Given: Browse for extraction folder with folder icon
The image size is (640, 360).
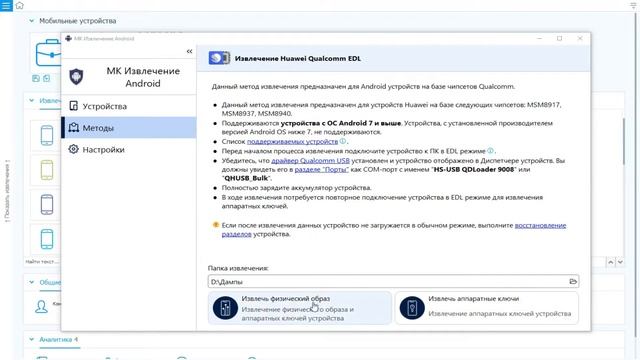Looking at the screenshot, I should point(573,282).
